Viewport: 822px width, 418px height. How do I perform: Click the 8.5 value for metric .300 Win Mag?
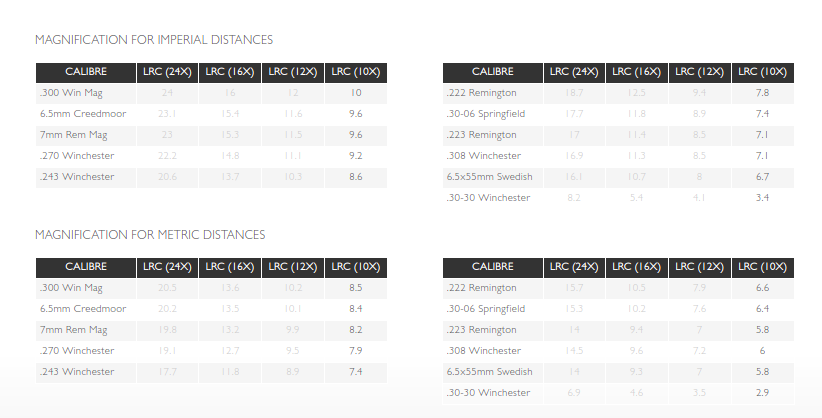click(355, 288)
